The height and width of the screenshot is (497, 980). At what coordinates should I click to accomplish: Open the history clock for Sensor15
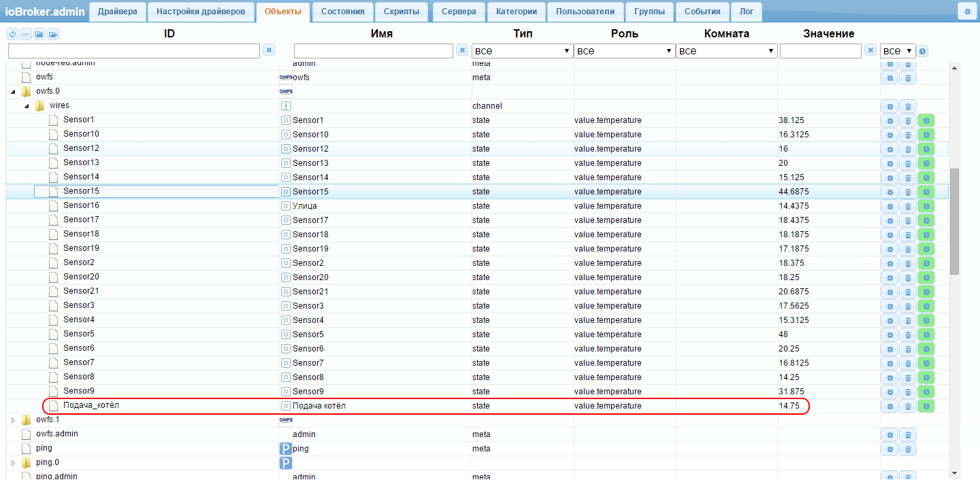pyautogui.click(x=926, y=192)
